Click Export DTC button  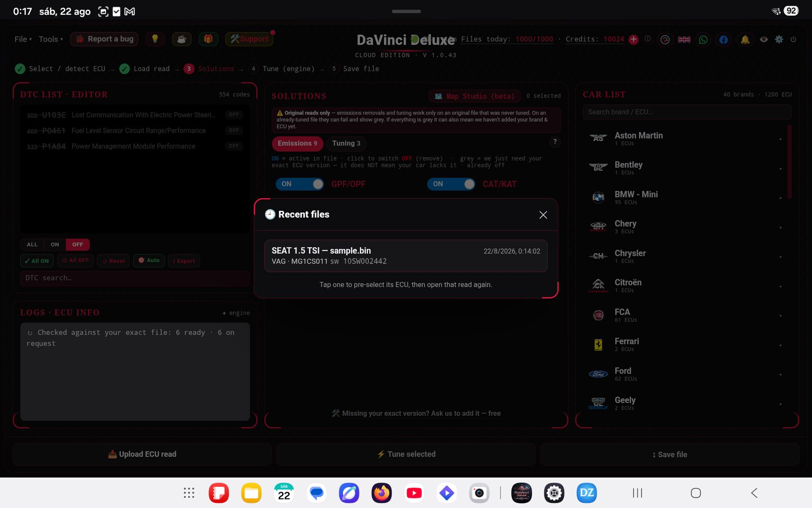(184, 261)
